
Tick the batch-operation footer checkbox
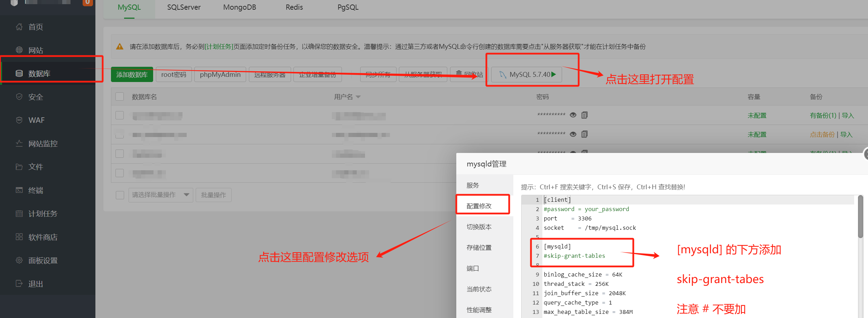click(x=120, y=195)
